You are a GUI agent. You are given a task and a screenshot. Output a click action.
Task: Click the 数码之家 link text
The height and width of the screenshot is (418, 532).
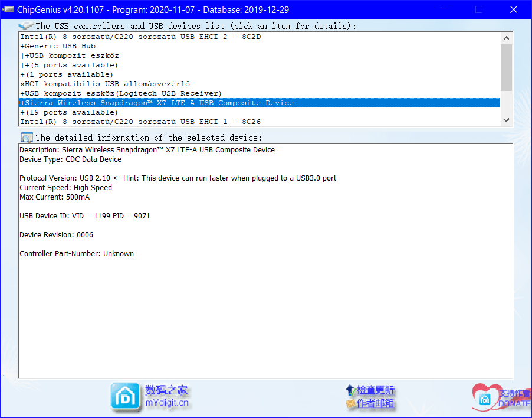coord(166,390)
